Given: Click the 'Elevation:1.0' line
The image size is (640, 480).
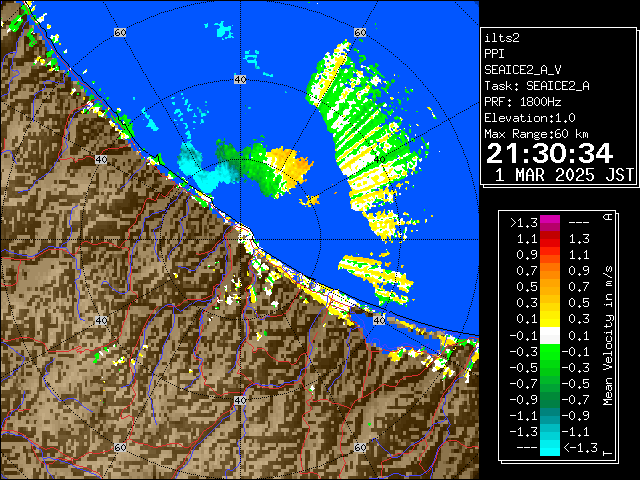Looking at the screenshot, I should tap(530, 118).
